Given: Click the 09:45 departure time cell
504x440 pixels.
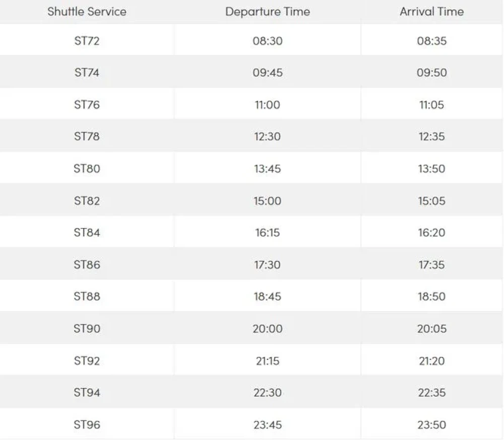Looking at the screenshot, I should pyautogui.click(x=268, y=72).
